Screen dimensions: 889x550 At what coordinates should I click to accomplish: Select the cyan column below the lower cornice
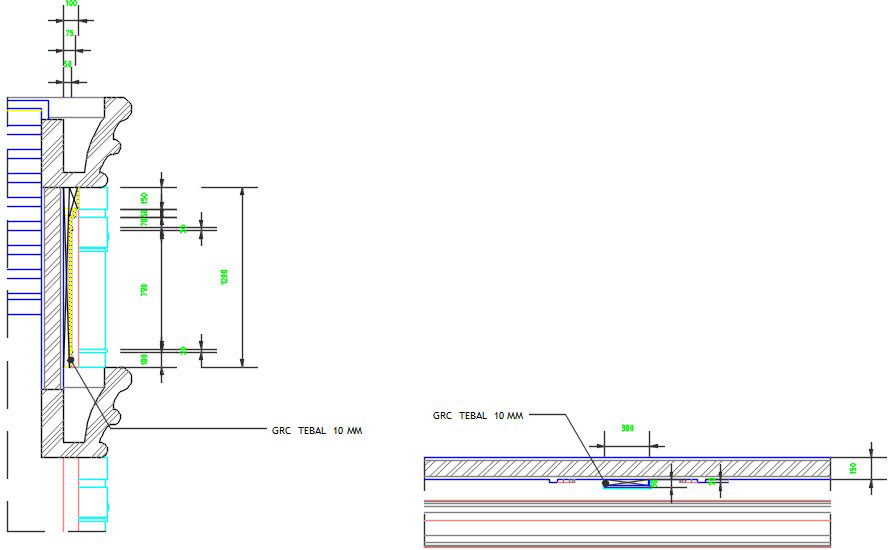pos(92,495)
